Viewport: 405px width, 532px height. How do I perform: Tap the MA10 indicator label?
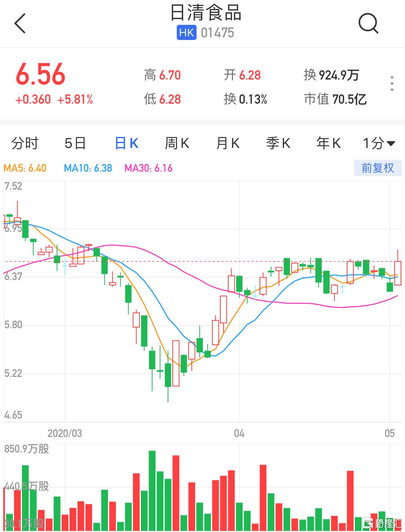[x=88, y=168]
